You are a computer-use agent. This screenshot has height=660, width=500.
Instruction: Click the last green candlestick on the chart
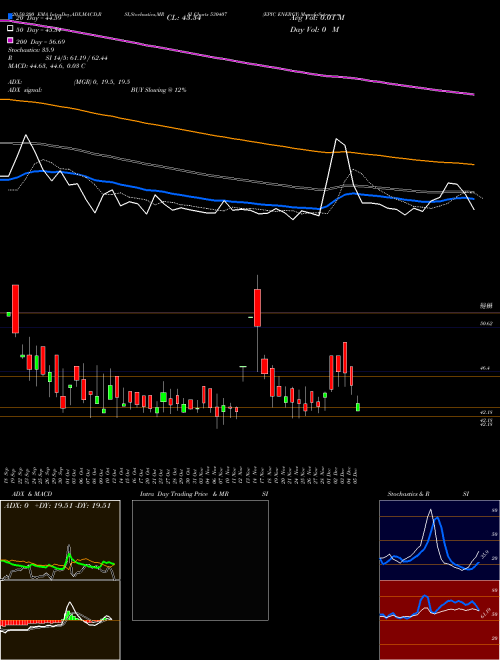(x=358, y=407)
